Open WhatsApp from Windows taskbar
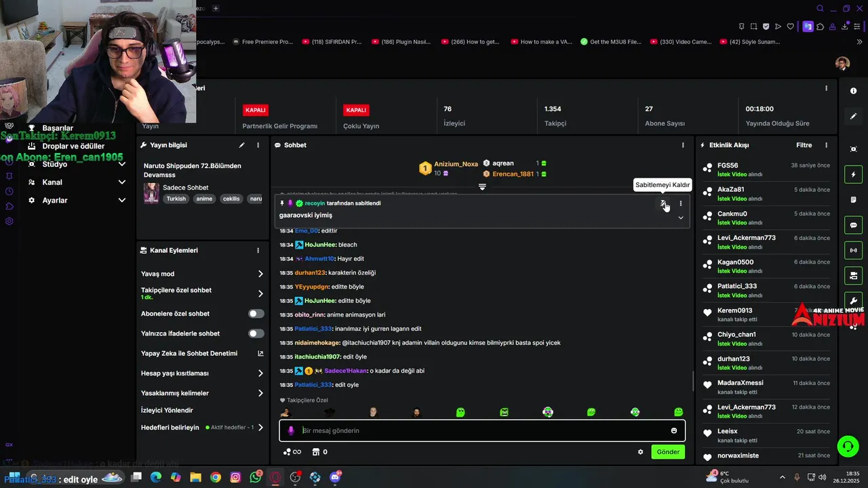The width and height of the screenshot is (868, 488). point(256,477)
